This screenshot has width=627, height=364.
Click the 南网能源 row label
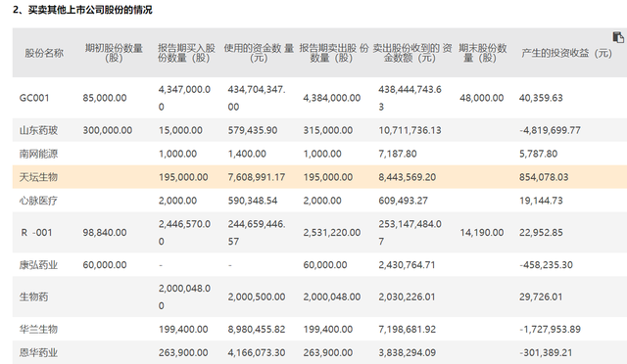[x=38, y=154]
